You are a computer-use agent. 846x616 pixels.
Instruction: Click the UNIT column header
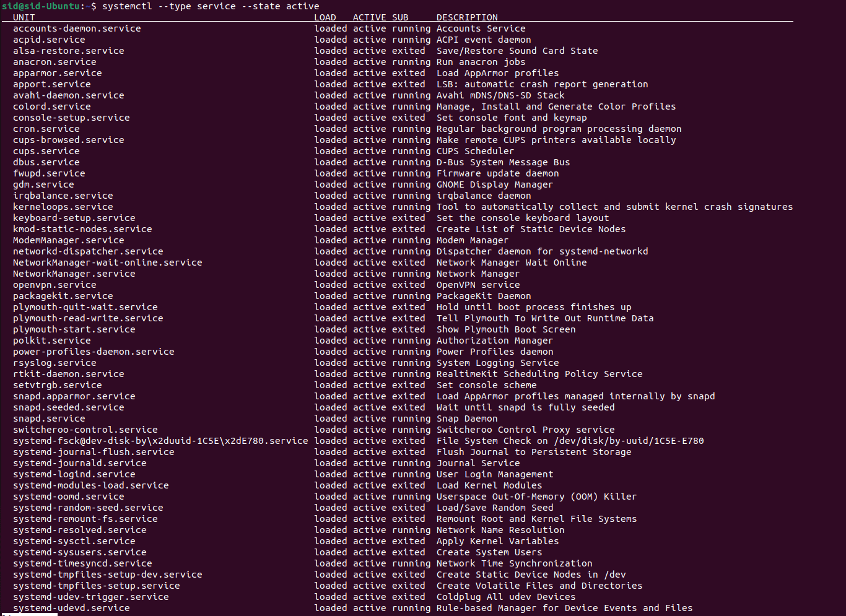[24, 17]
